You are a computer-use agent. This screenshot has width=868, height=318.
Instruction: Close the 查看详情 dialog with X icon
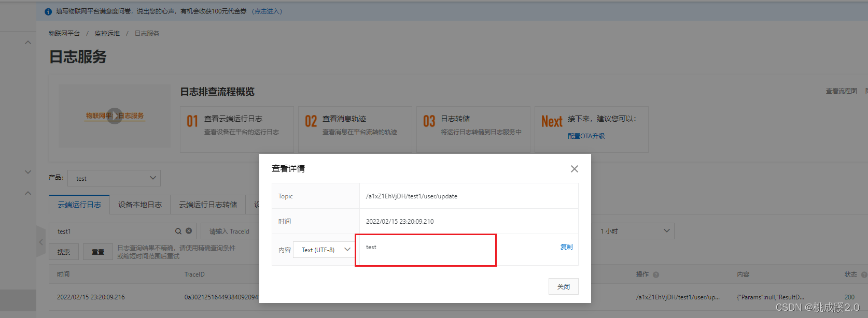click(x=574, y=169)
